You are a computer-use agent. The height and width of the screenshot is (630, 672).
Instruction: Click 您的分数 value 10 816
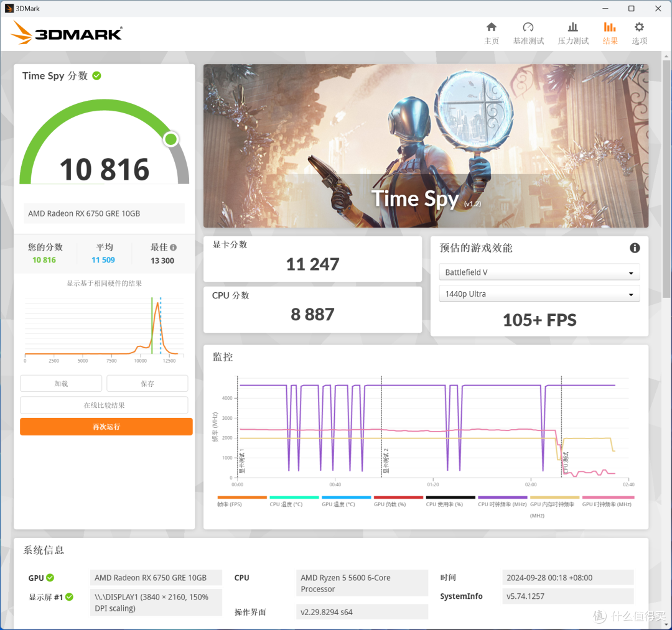tap(44, 260)
